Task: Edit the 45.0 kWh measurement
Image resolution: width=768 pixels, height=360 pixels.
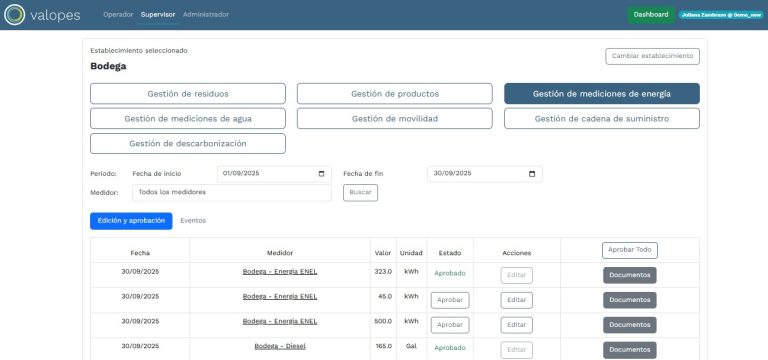Action: [516, 300]
